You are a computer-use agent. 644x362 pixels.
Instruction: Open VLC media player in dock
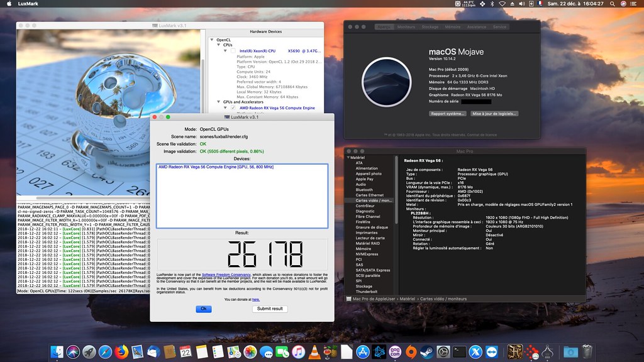pyautogui.click(x=315, y=351)
